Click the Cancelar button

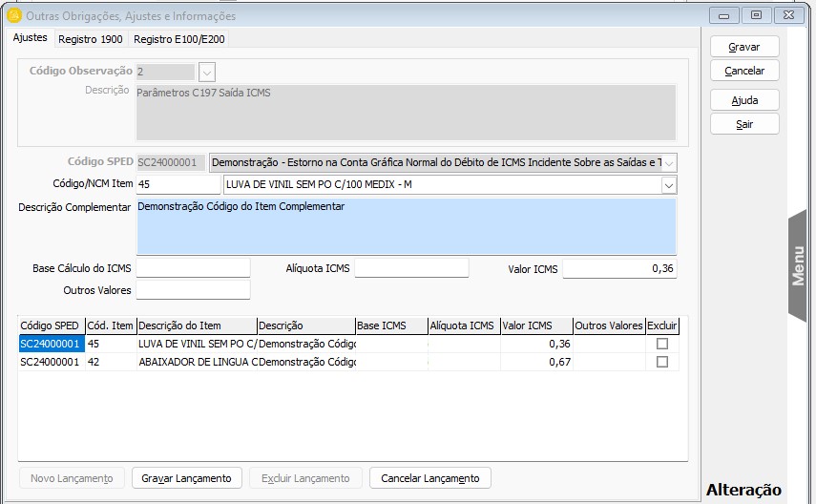pos(744,71)
